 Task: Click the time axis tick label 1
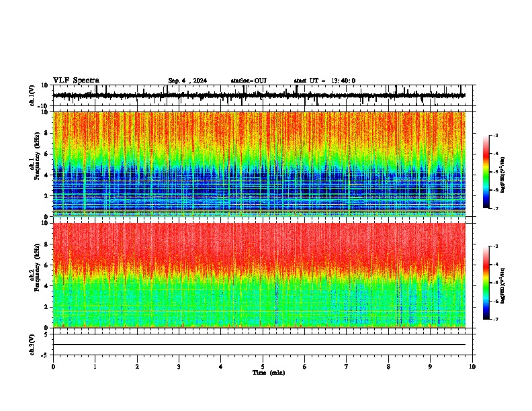click(x=95, y=367)
